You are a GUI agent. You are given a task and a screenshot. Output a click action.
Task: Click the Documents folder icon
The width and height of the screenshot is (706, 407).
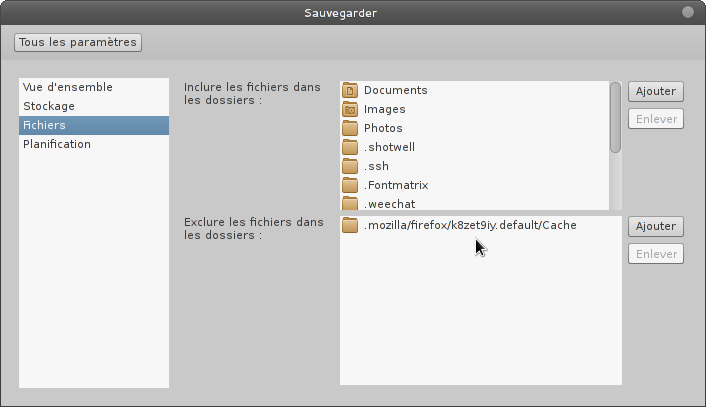[x=350, y=91]
